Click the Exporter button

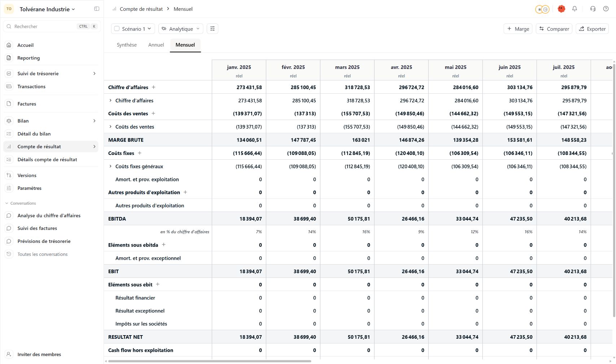pos(592,29)
